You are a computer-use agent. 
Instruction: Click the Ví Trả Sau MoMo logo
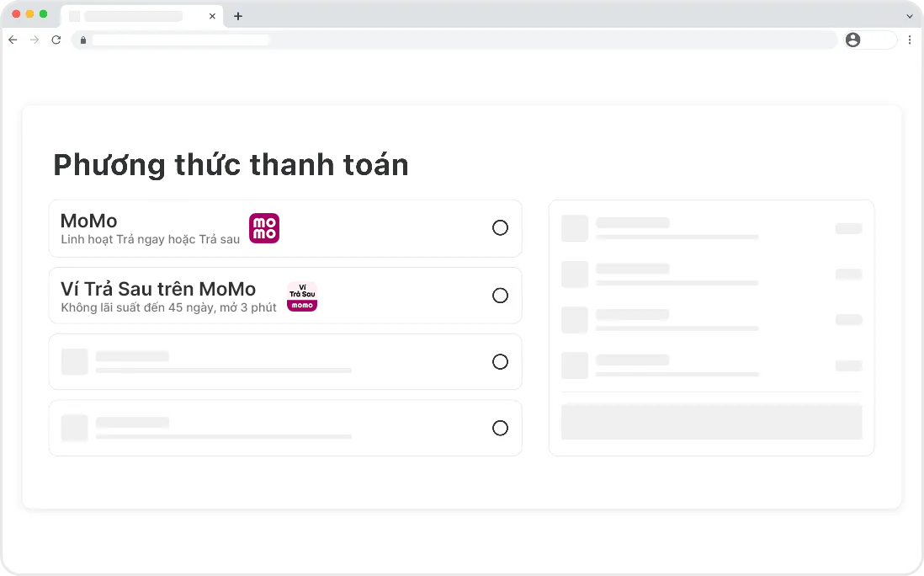(301, 296)
